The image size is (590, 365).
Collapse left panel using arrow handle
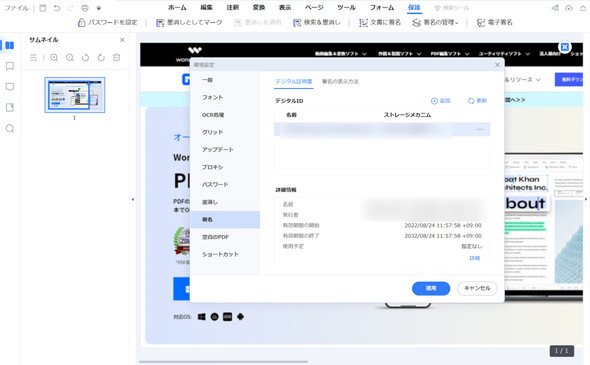(x=132, y=199)
